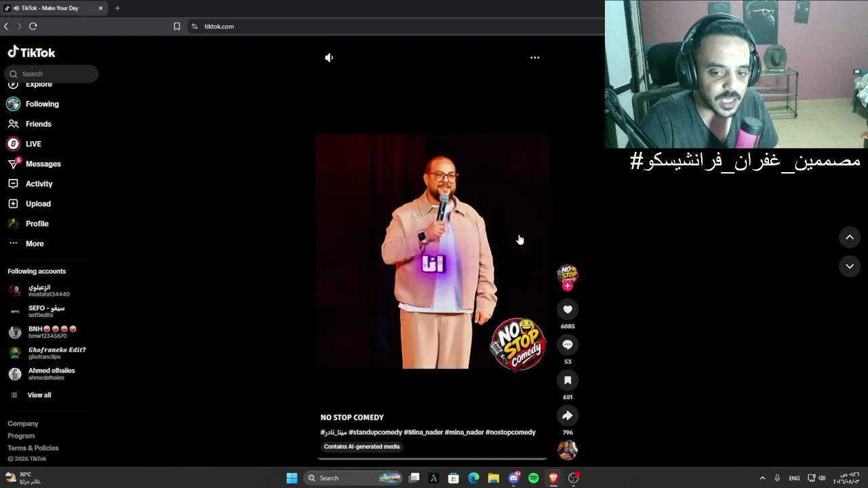This screenshot has width=868, height=488.
Task: Seek on the video progress bar
Action: click(x=432, y=459)
